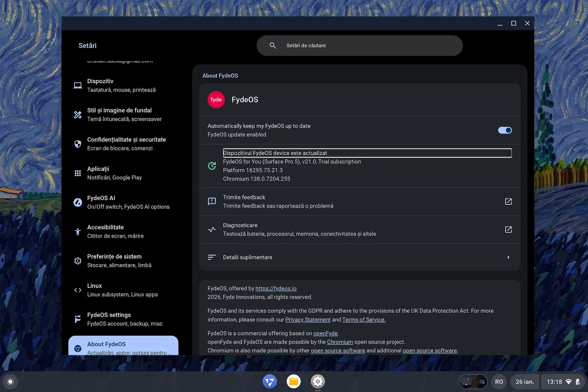Click the FydeOS red logo
The height and width of the screenshot is (392, 588).
(x=216, y=100)
